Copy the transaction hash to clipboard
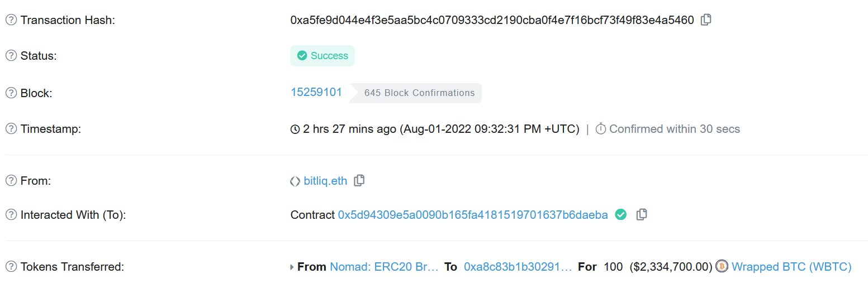868x288 pixels. (x=706, y=20)
